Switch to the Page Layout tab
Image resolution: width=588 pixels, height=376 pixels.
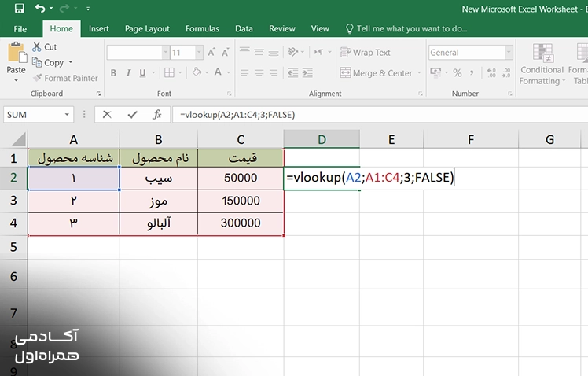[147, 29]
